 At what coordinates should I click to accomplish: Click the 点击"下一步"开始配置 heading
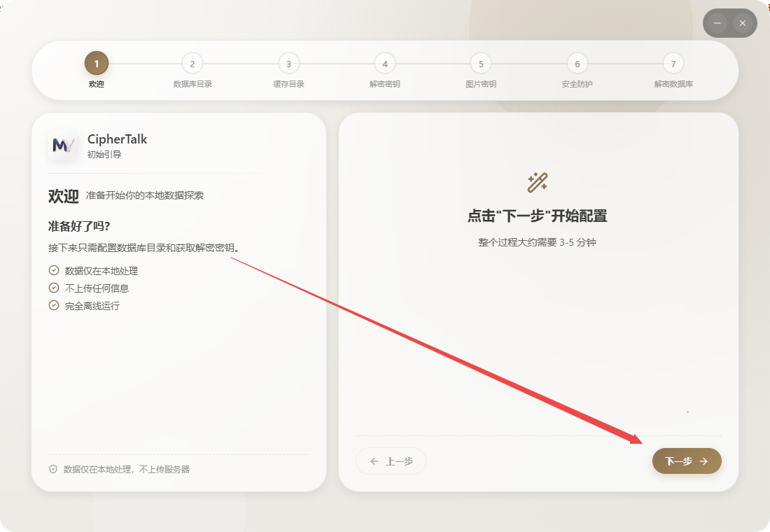537,216
